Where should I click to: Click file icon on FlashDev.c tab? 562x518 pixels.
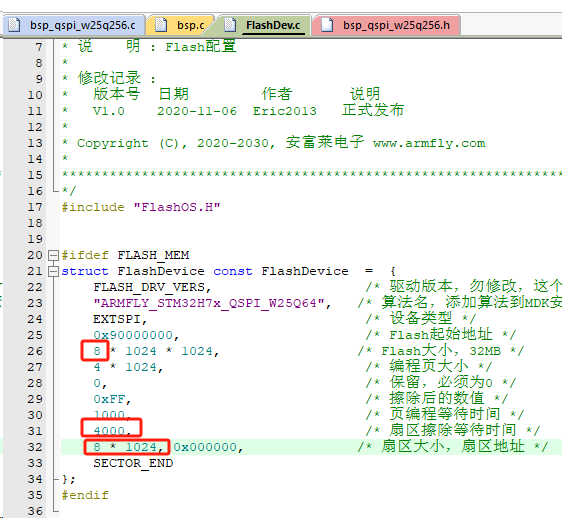pyautogui.click(x=230, y=25)
